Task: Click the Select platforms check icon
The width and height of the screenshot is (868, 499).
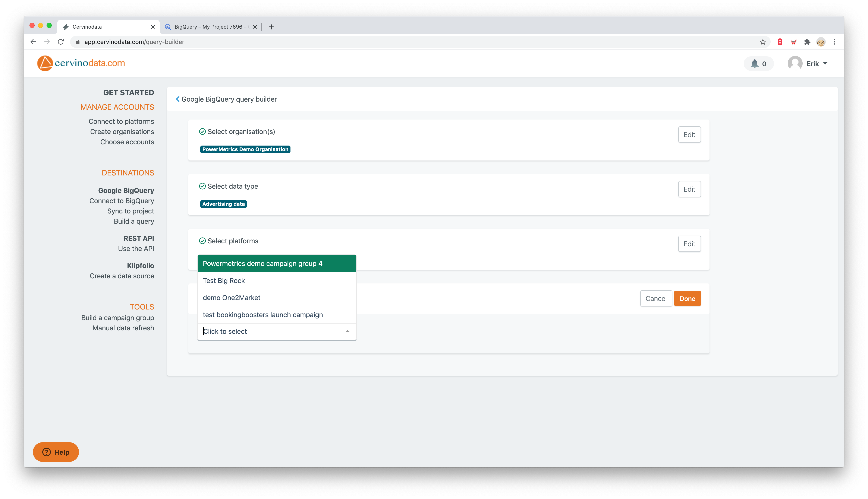Action: click(202, 241)
